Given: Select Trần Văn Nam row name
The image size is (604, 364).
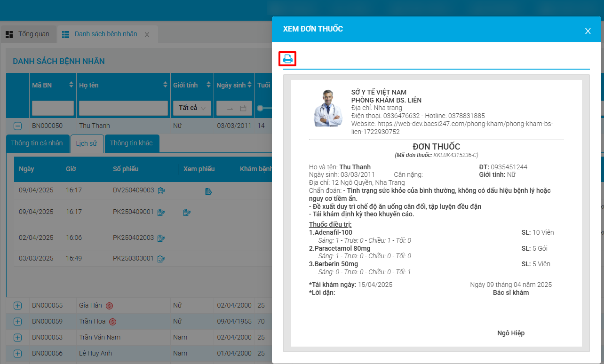Looking at the screenshot, I should (x=100, y=337).
